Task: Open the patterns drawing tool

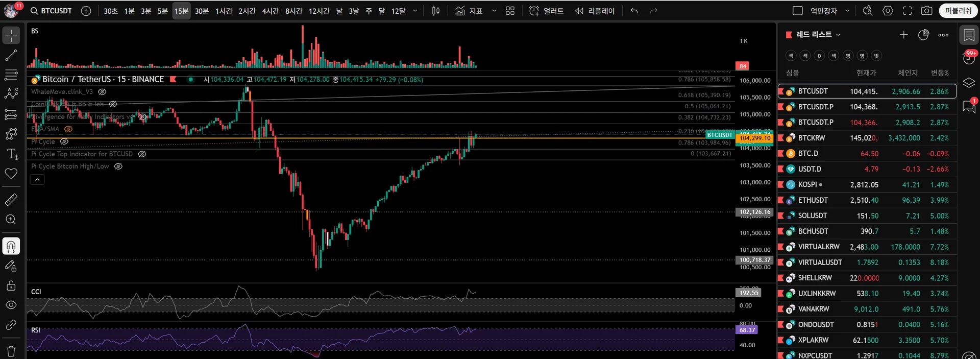Action: coord(11,94)
